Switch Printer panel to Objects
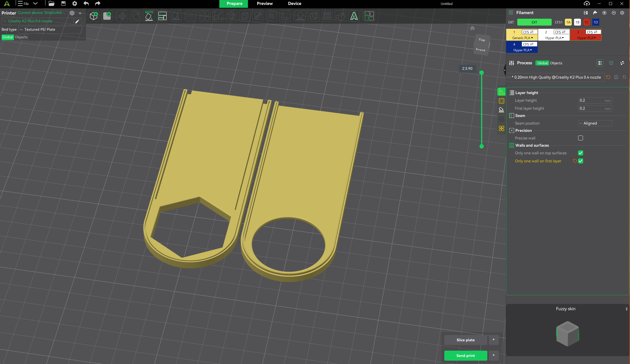This screenshot has height=364, width=630. 21,37
